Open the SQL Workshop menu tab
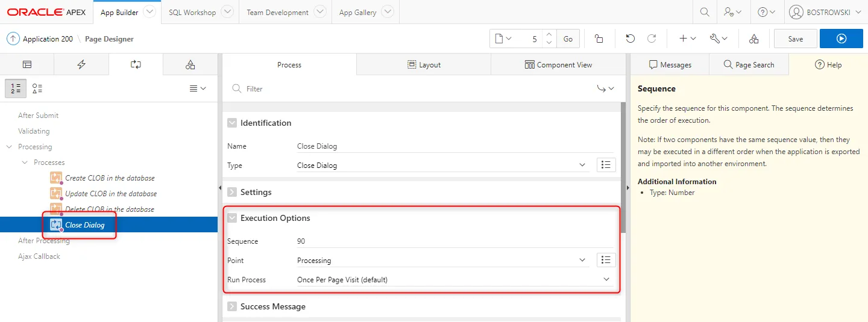 pos(192,12)
